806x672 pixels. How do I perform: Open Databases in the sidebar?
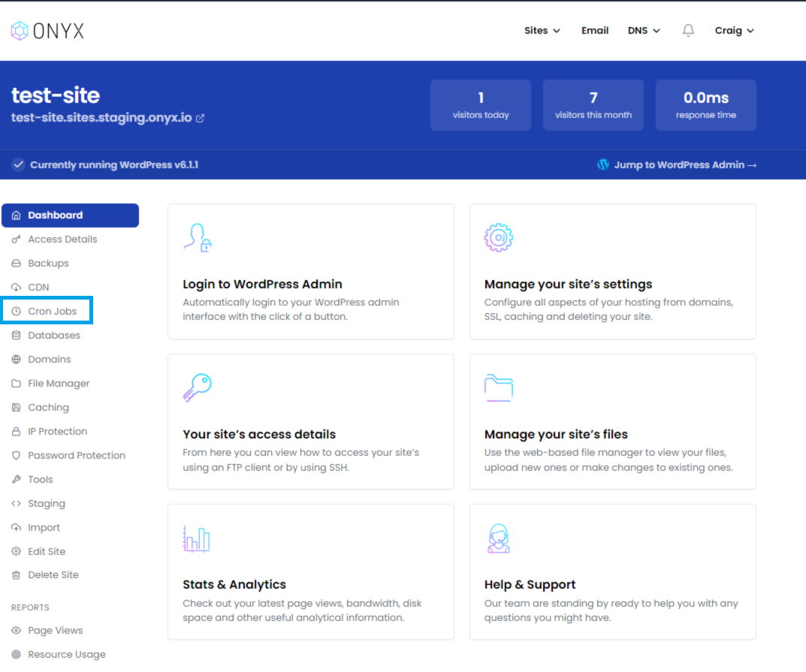coord(54,336)
